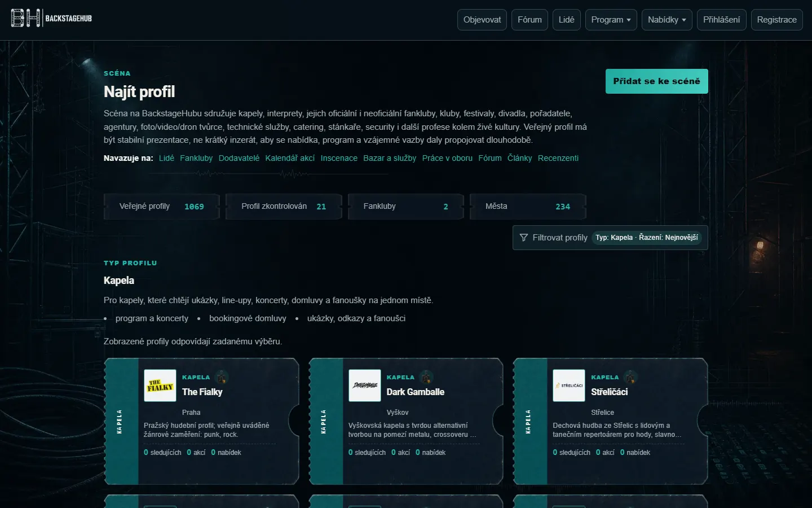Image resolution: width=812 pixels, height=508 pixels.
Task: Expand the Program dropdown menu
Action: pos(611,20)
